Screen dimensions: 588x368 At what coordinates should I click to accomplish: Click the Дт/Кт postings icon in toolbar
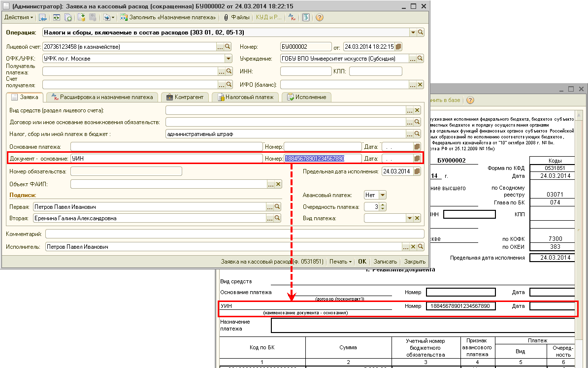tap(292, 17)
